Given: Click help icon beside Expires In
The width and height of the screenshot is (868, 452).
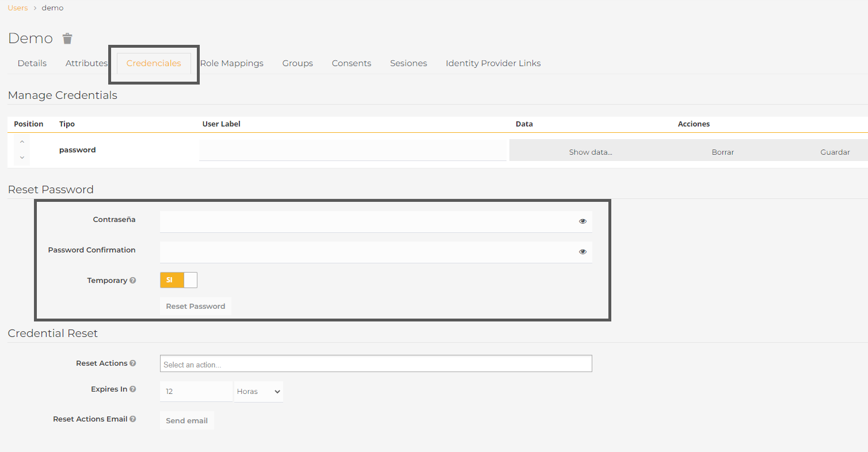Looking at the screenshot, I should point(133,389).
